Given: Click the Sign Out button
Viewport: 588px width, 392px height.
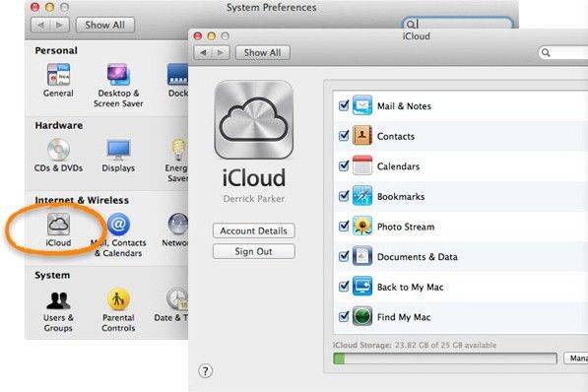Looking at the screenshot, I should click(x=253, y=251).
